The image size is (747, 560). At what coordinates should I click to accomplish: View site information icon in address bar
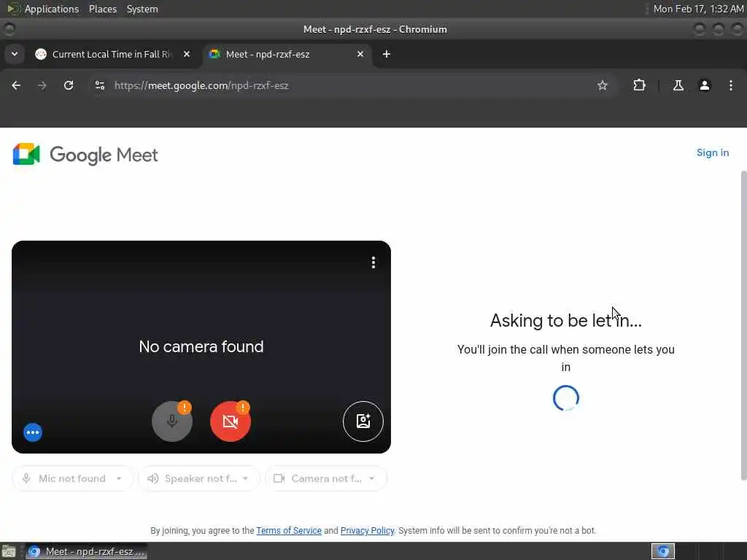coord(99,85)
